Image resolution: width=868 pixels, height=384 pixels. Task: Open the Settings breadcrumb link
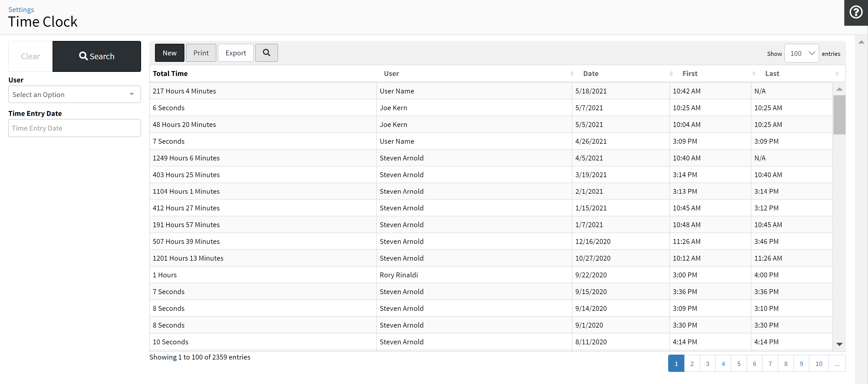click(x=21, y=10)
